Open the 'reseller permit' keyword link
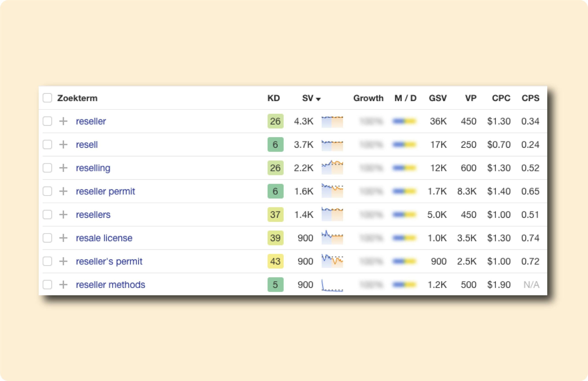The height and width of the screenshot is (381, 588). click(x=105, y=191)
